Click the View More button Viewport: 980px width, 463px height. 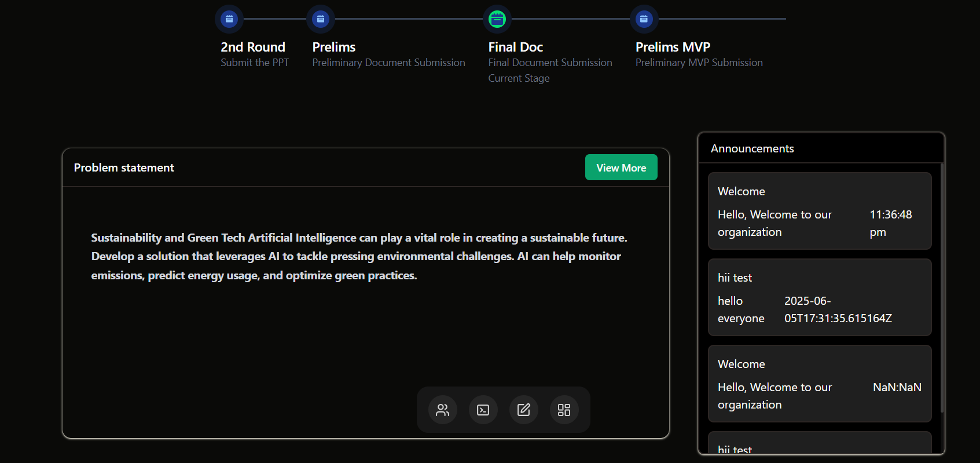pos(621,167)
